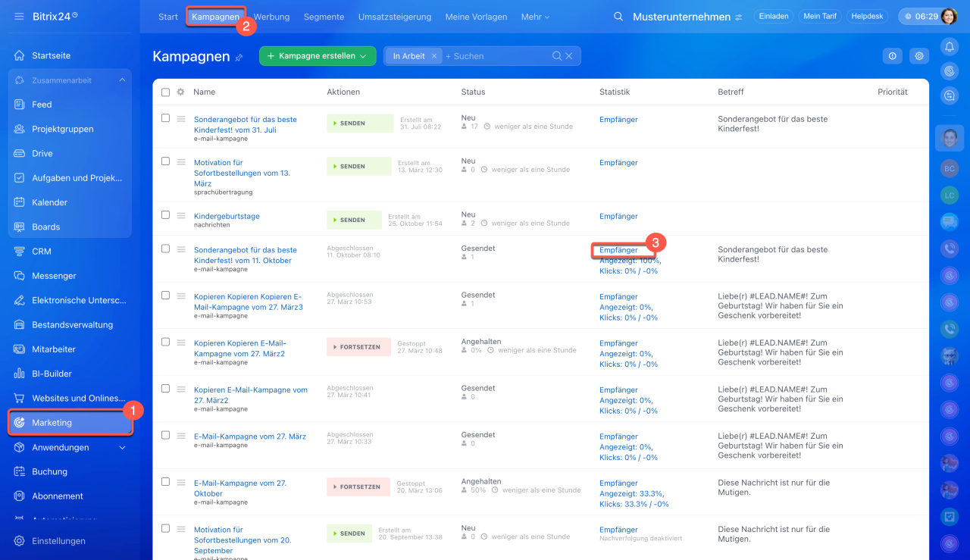
Task: Switch to the Segmente tab
Action: coord(324,17)
